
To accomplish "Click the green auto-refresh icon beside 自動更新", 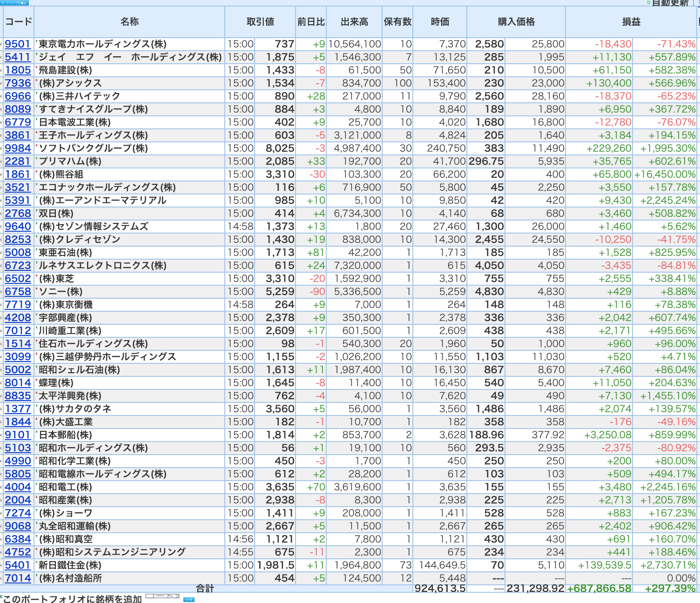I will point(649,2).
